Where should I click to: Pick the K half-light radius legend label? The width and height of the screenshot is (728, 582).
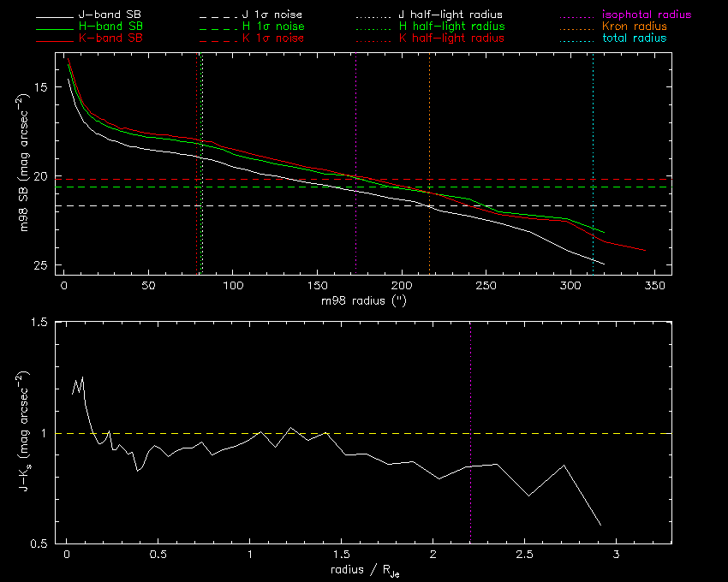coord(451,39)
